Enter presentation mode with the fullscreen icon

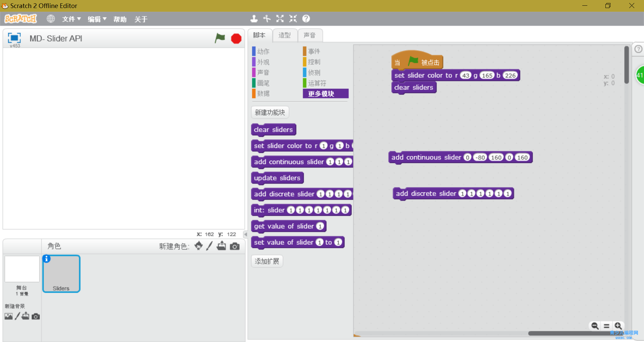click(x=14, y=38)
